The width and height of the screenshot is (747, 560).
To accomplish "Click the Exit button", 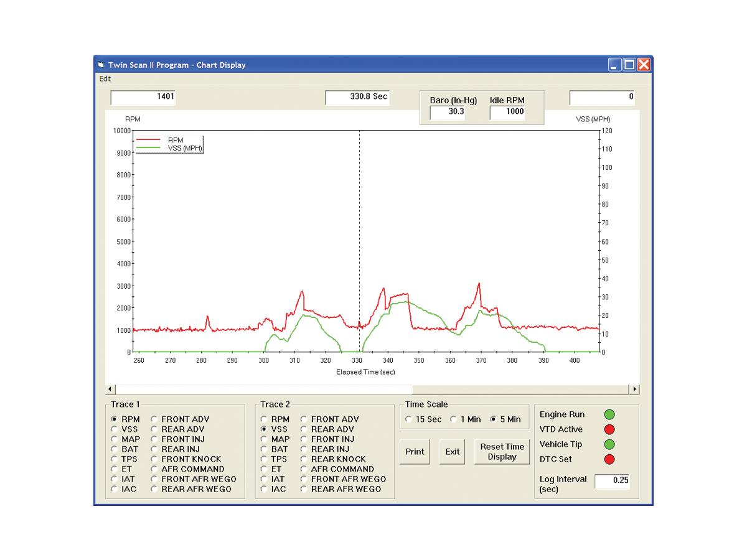I will 453,452.
